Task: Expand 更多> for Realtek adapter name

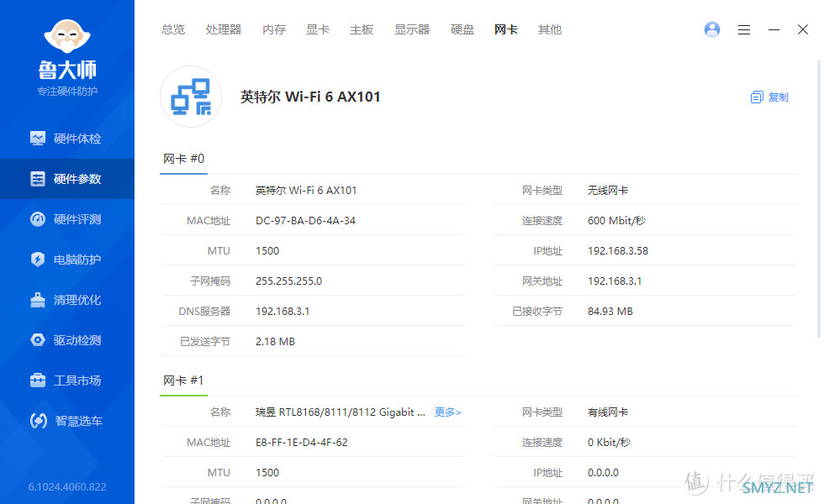Action: pos(447,412)
